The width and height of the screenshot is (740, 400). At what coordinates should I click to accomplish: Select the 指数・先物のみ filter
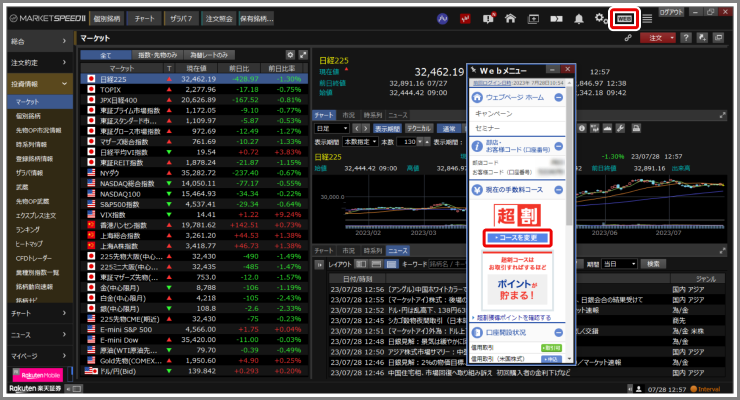(158, 55)
